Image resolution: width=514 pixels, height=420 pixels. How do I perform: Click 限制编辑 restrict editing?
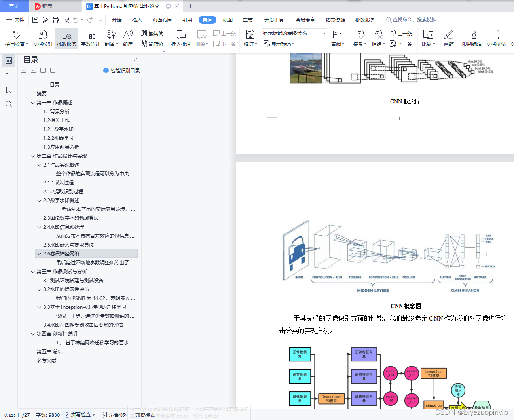click(x=472, y=38)
